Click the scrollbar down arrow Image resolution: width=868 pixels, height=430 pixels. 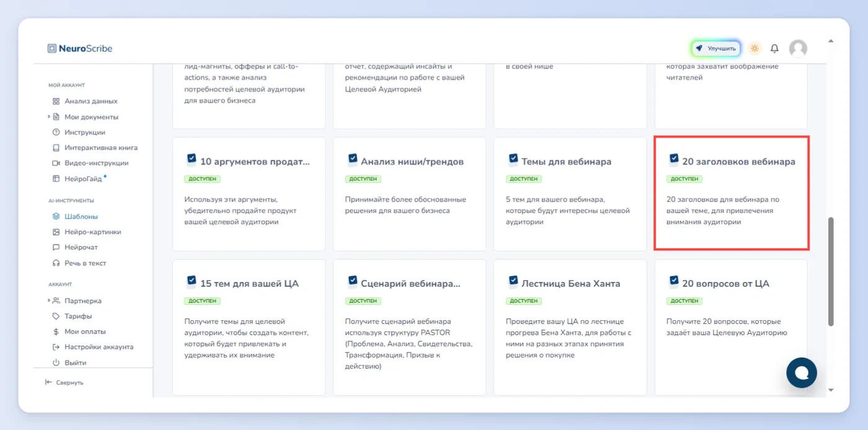tap(831, 390)
